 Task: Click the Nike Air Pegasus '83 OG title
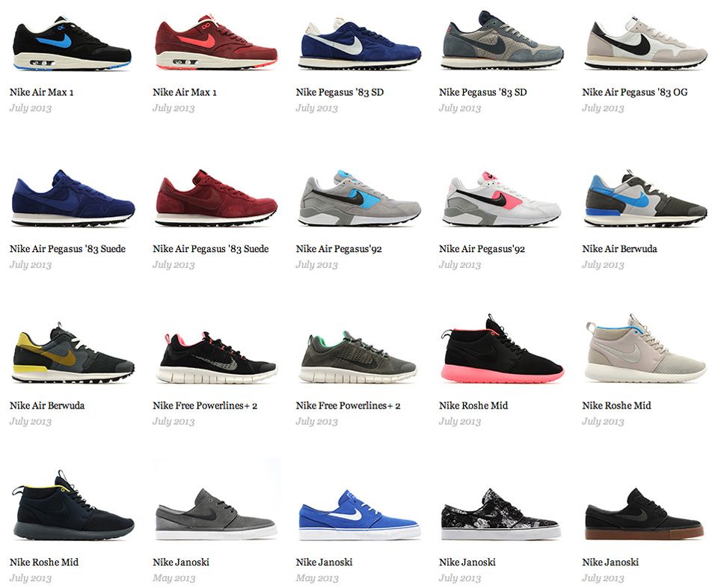(x=635, y=92)
